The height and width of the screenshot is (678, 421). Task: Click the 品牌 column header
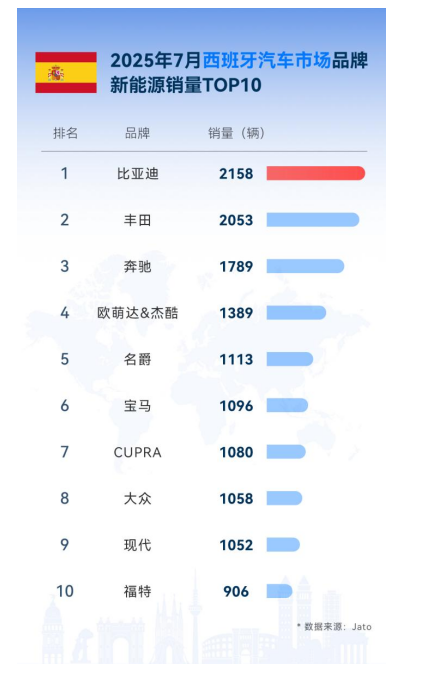click(x=137, y=133)
